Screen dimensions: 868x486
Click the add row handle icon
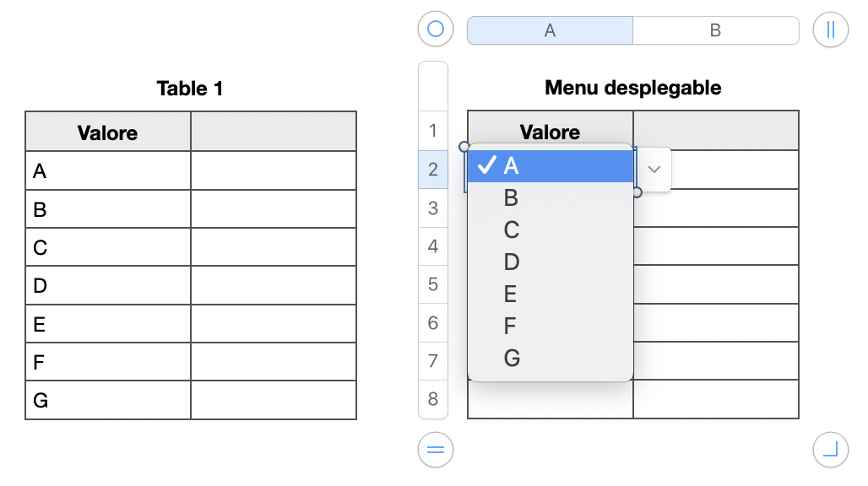[436, 449]
